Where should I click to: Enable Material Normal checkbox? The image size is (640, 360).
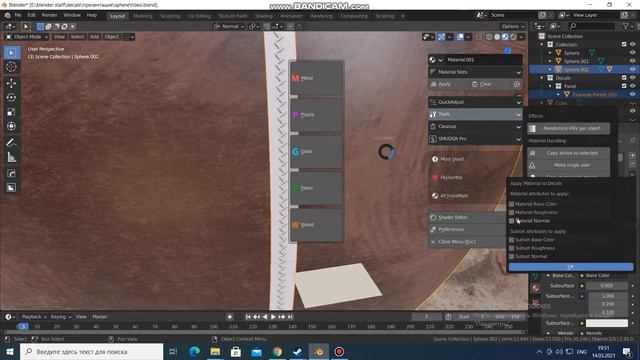[x=511, y=221]
